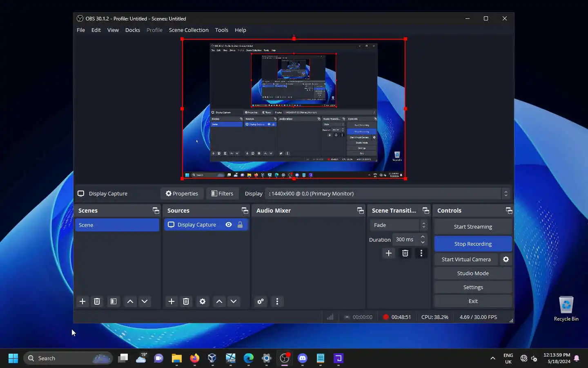Screen dimensions: 588x368
Task: Open the Display monitor dropdown
Action: pyautogui.click(x=388, y=193)
